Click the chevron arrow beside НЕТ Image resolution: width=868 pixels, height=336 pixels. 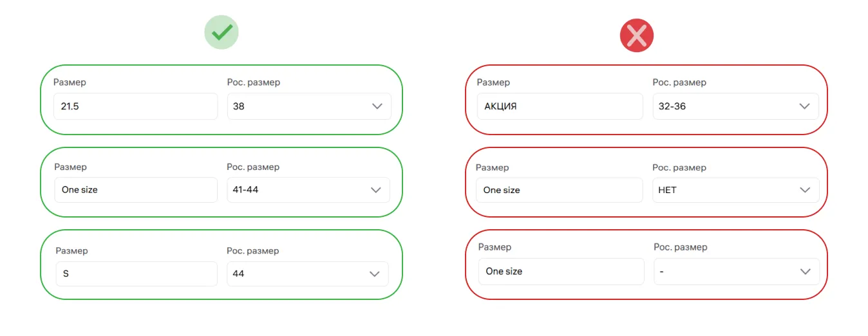(x=805, y=190)
